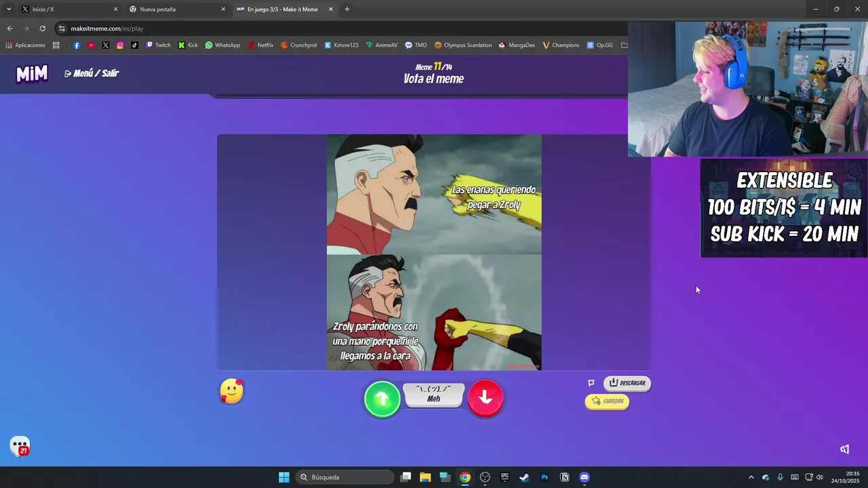Open the MangaDex bookmark
This screenshot has height=488, width=868.
(517, 45)
